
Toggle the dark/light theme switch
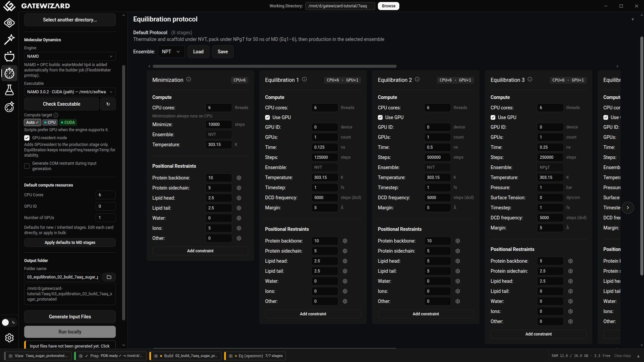9,322
